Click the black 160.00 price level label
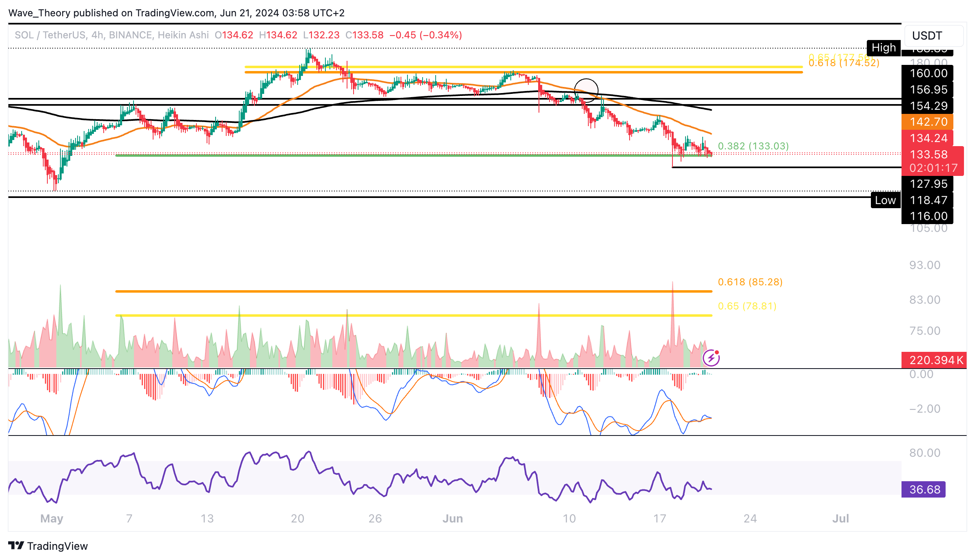The height and width of the screenshot is (560, 975). [928, 73]
